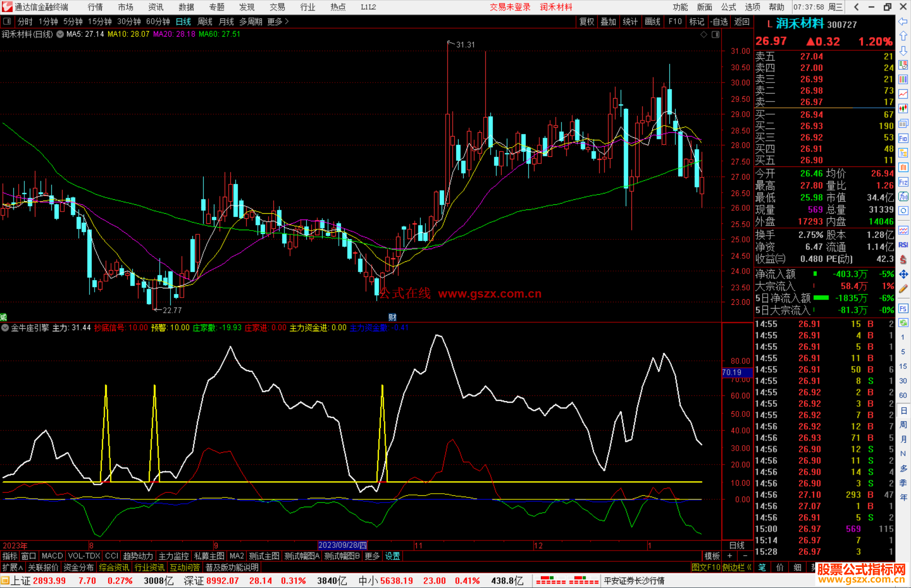Click the zoom-in plus button beside 模板
Image resolution: width=911 pixels, height=588 pixels.
[730, 556]
